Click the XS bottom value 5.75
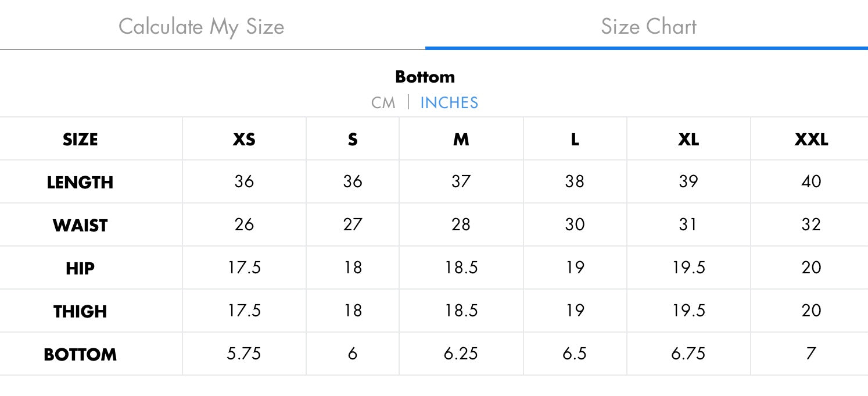The image size is (868, 396). coord(244,354)
